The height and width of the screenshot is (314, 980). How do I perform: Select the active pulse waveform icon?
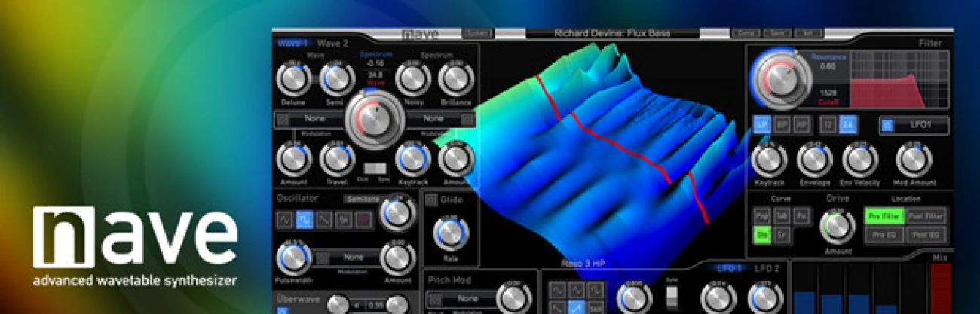(x=305, y=219)
